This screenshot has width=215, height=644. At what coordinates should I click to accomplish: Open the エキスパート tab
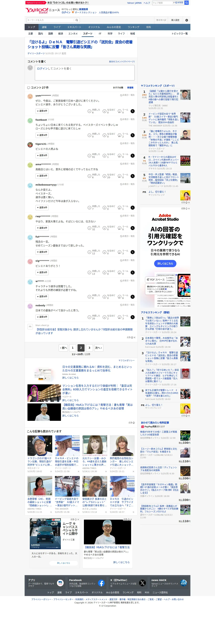coord(74,27)
